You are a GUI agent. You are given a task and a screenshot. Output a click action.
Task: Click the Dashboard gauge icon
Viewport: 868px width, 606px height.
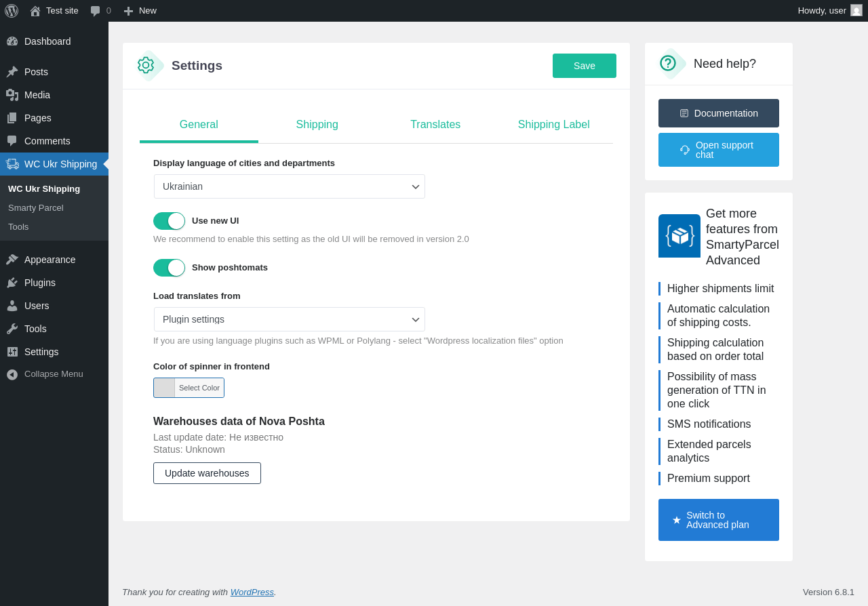pos(12,41)
